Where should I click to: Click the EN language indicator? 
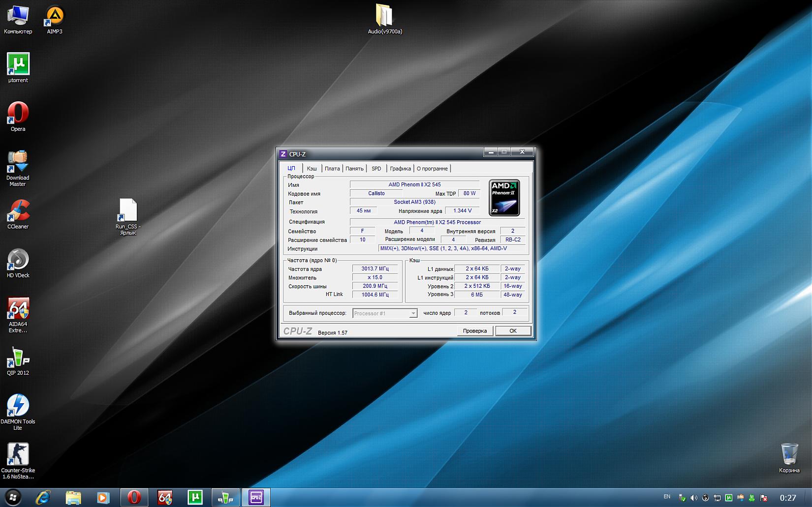pyautogui.click(x=667, y=497)
